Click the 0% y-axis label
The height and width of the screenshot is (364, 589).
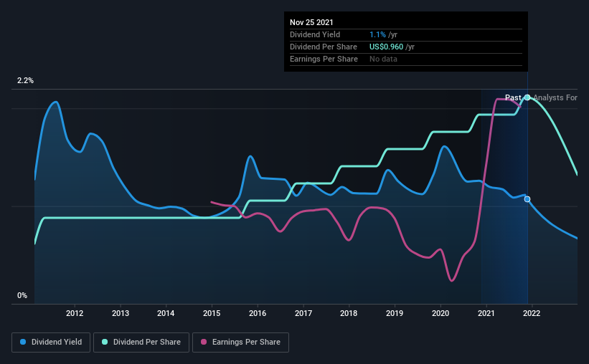(x=22, y=295)
